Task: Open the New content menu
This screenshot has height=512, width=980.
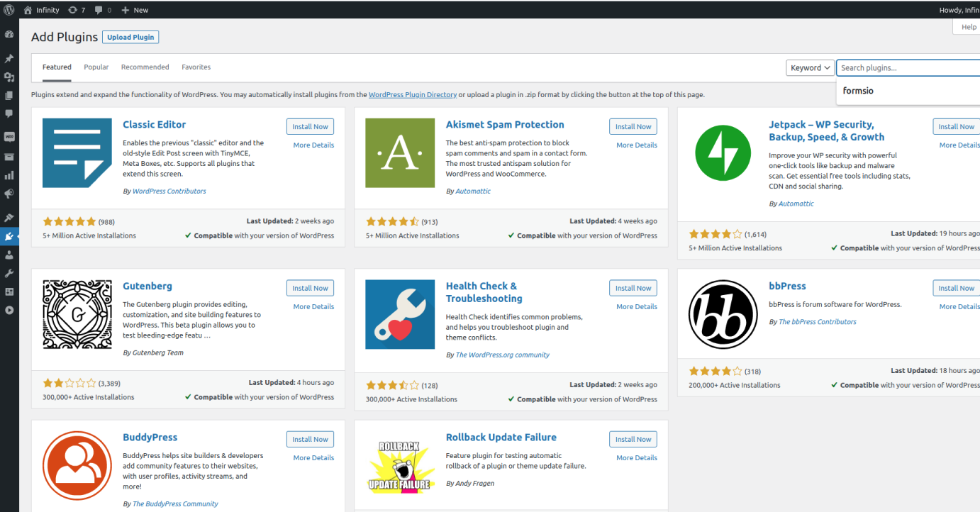Action: point(135,10)
